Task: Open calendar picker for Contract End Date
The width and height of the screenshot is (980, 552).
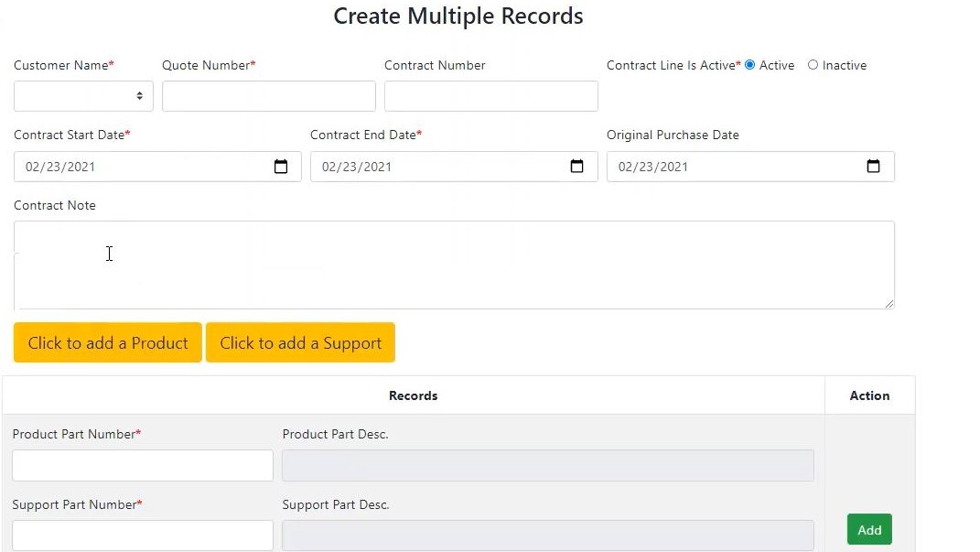Action: 576,167
